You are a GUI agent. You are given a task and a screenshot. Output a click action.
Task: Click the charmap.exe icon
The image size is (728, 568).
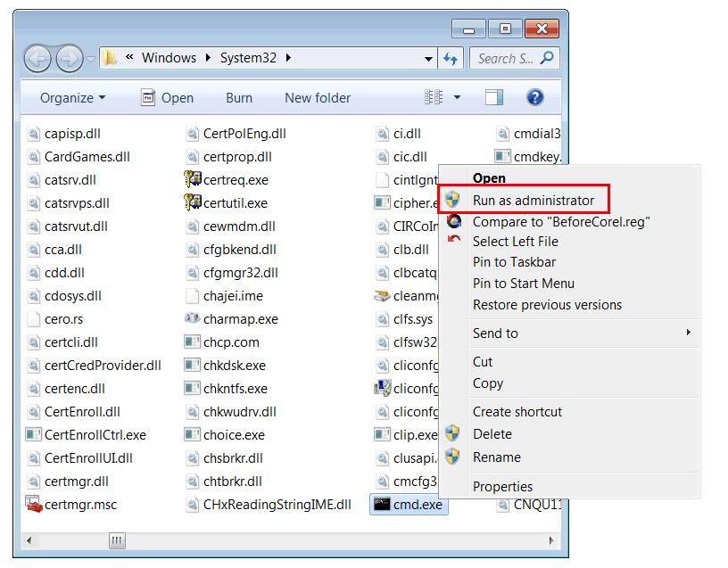tap(192, 318)
